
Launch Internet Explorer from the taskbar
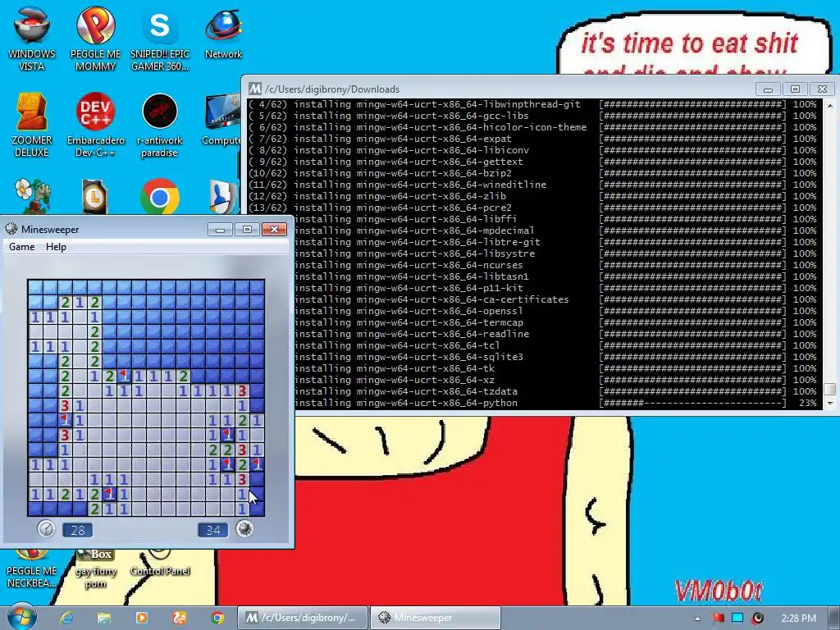pos(66,618)
